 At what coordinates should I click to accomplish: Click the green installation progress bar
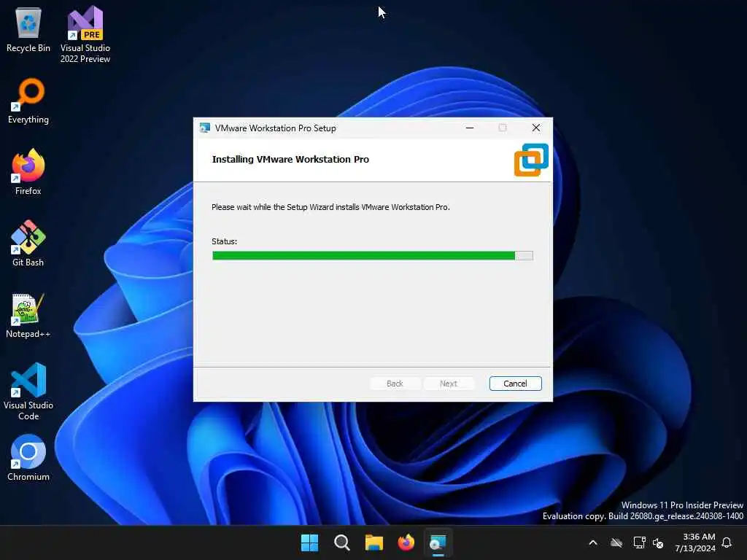coord(373,256)
